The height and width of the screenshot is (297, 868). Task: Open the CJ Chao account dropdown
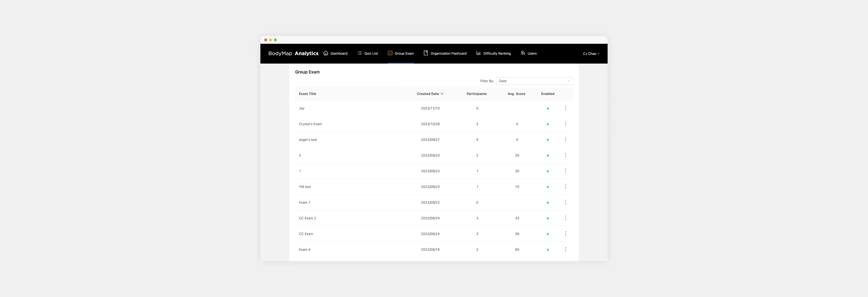[591, 53]
